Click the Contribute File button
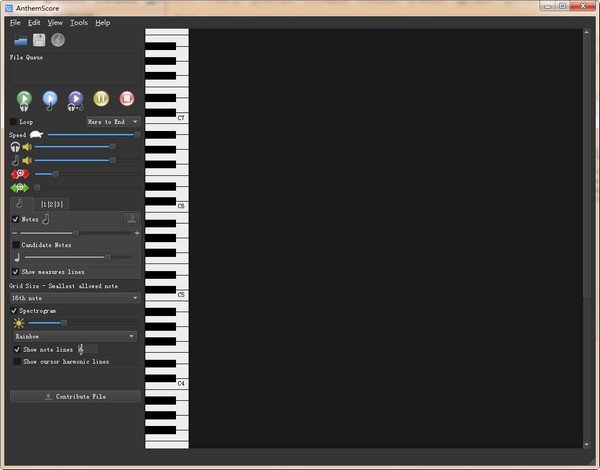 [75, 397]
